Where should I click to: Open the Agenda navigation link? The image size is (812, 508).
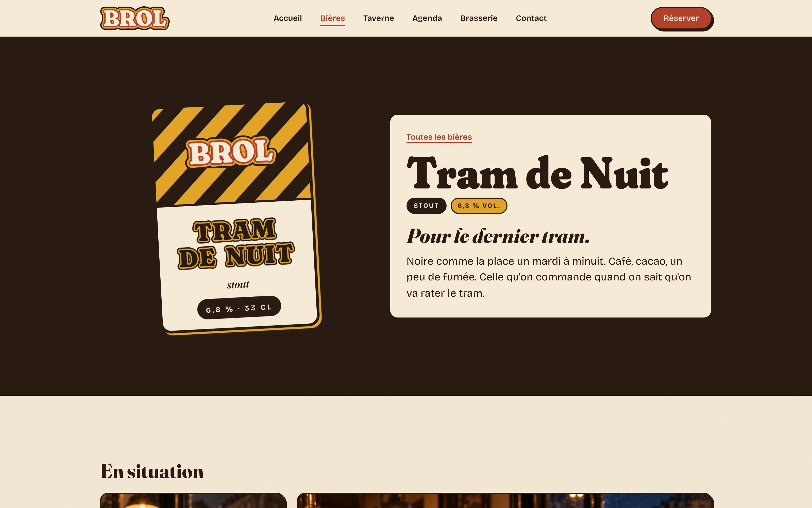tap(427, 18)
